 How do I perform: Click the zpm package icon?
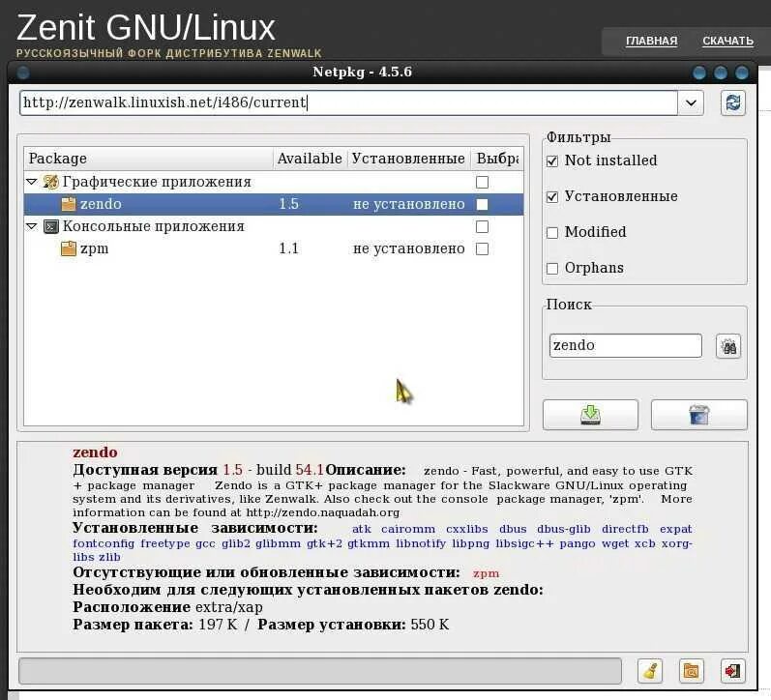click(x=69, y=248)
